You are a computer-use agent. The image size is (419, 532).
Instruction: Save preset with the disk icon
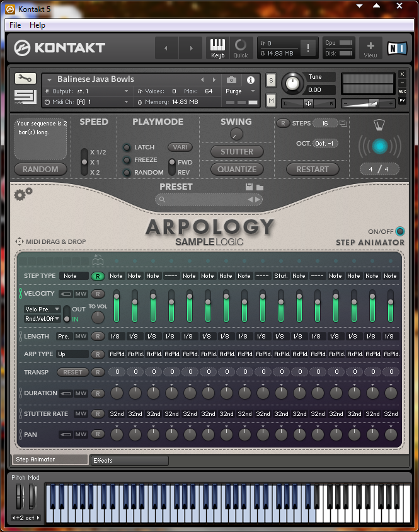coord(249,187)
